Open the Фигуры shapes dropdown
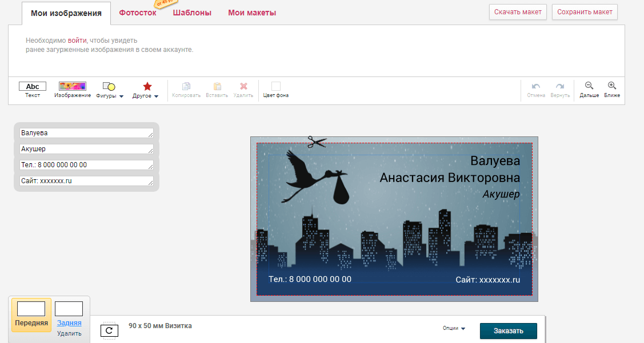This screenshot has height=343, width=644. (x=110, y=90)
